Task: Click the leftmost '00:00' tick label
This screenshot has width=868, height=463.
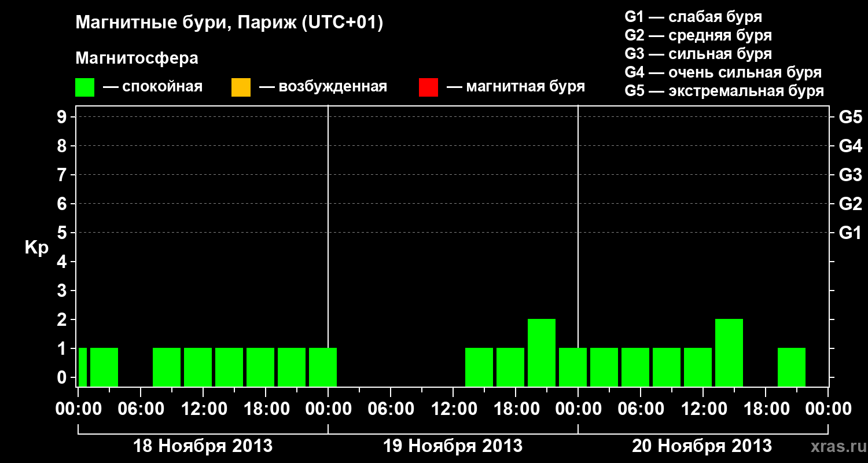Action: (x=78, y=409)
